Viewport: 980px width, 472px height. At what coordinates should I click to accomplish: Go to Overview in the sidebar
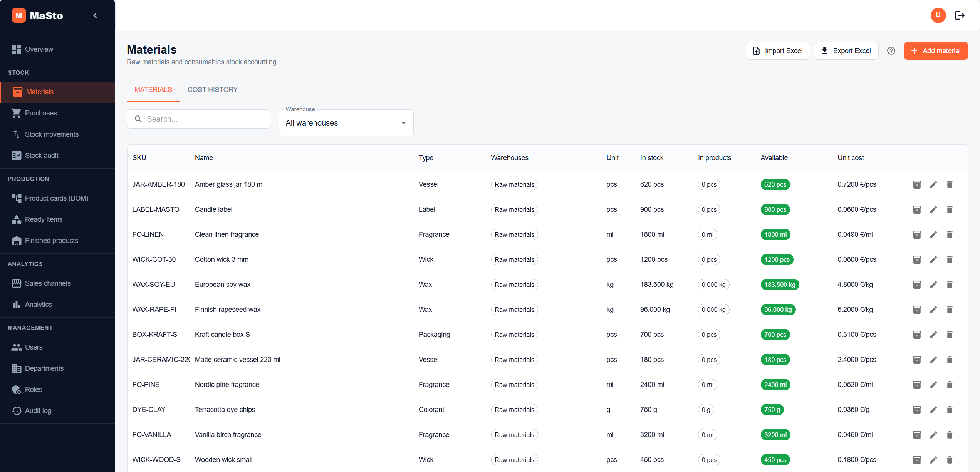click(x=58, y=49)
